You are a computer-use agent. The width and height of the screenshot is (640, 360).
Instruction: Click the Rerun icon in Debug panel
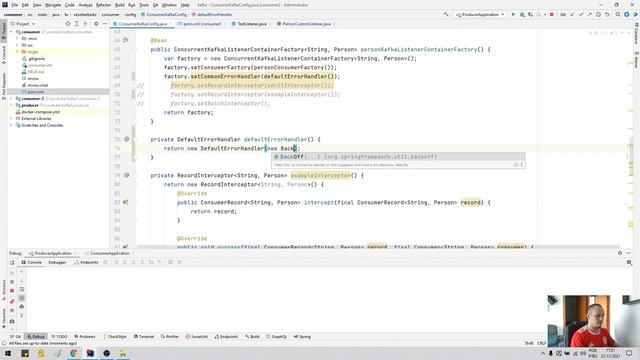(x=12, y=262)
